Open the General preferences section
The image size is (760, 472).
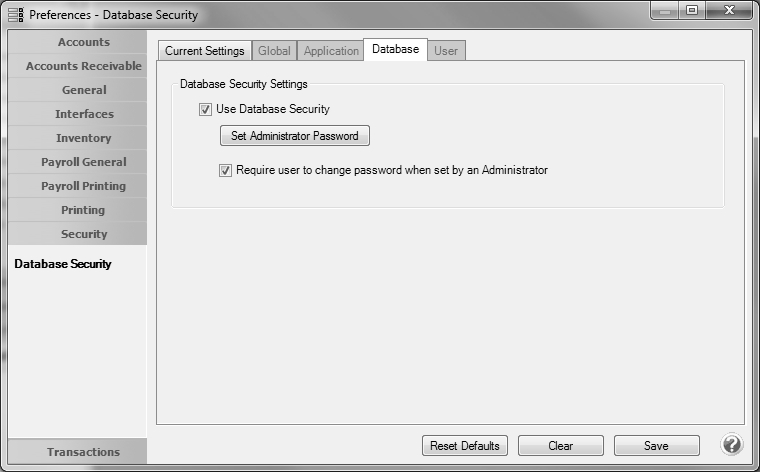coord(84,90)
